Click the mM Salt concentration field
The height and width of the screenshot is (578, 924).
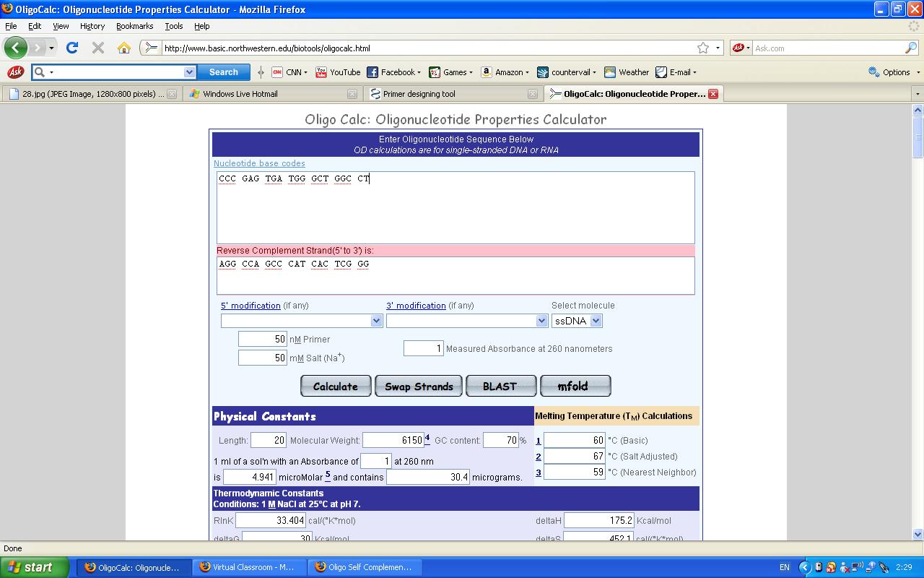[x=263, y=358]
